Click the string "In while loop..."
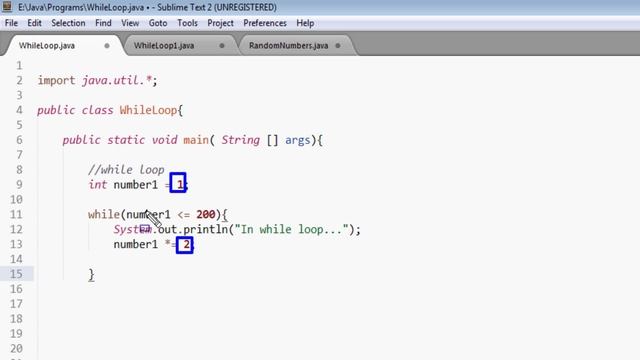Image resolution: width=640 pixels, height=360 pixels. (x=291, y=229)
